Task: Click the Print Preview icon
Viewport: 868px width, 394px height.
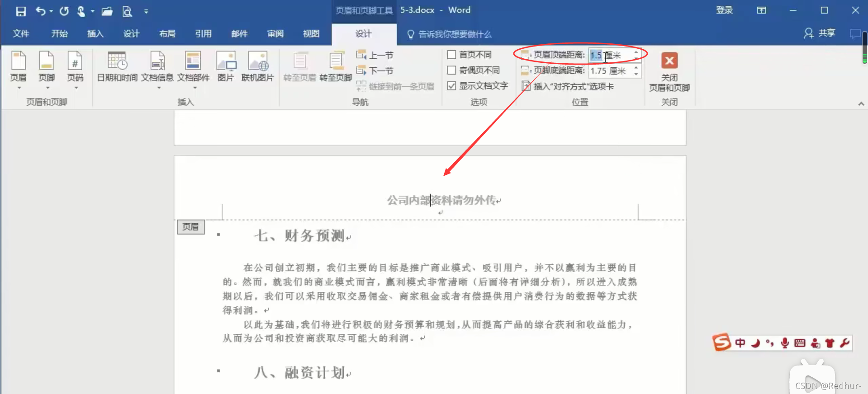Action: pyautogui.click(x=128, y=11)
